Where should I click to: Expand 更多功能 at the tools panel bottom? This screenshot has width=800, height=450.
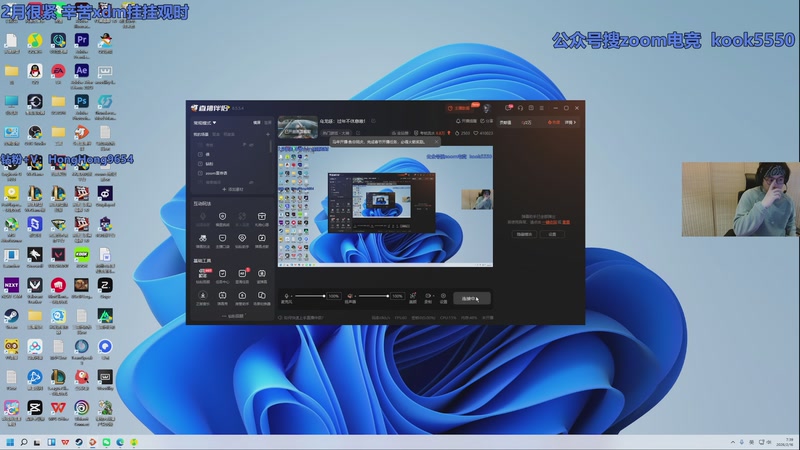coord(231,316)
